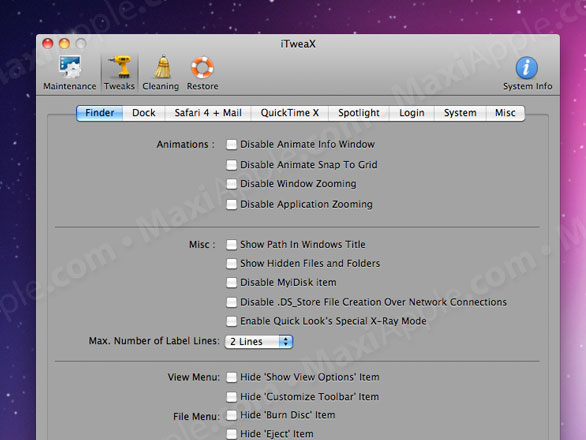This screenshot has width=586, height=440.
Task: Tick Hide 'Customize Toolbar' Item
Action: click(231, 397)
